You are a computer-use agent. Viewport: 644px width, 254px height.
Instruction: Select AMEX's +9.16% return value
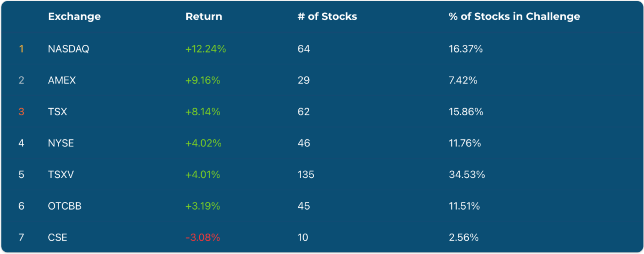(203, 80)
